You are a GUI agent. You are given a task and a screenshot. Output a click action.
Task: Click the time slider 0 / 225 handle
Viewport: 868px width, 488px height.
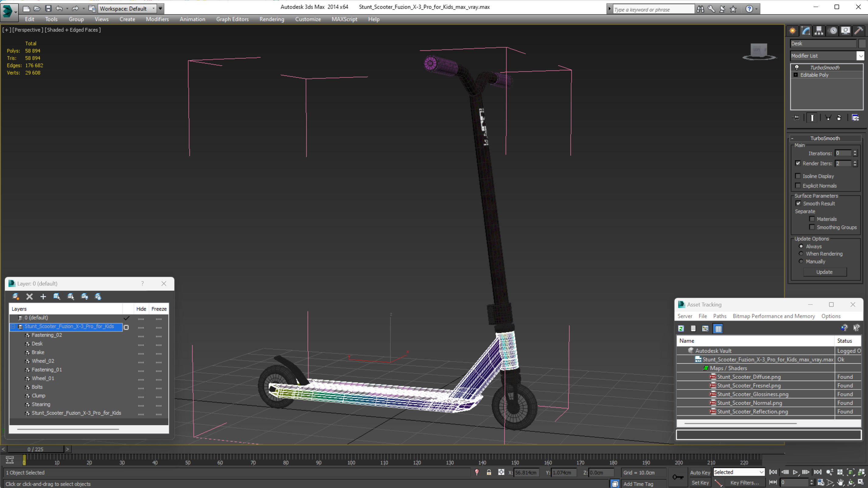point(35,449)
